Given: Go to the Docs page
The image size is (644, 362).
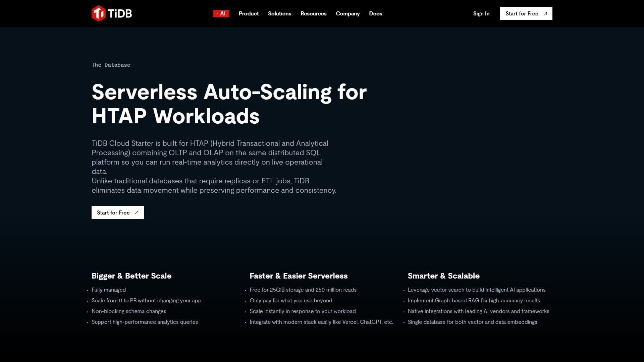Looking at the screenshot, I should tap(375, 13).
